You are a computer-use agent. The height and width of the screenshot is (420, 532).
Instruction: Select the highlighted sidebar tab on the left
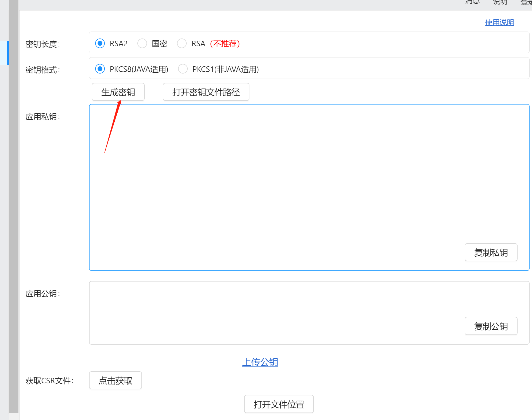(5, 53)
